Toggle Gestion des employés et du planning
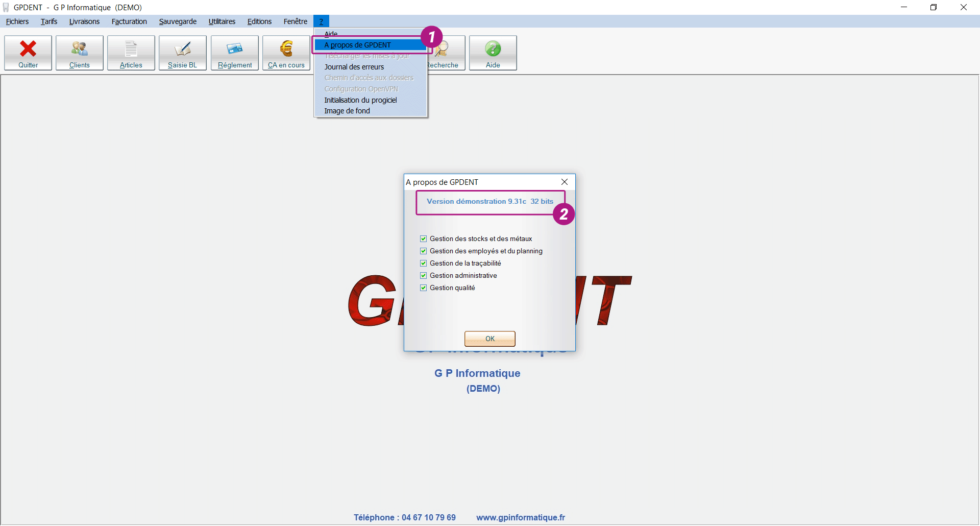Screen dimensions: 980x526 (423, 251)
